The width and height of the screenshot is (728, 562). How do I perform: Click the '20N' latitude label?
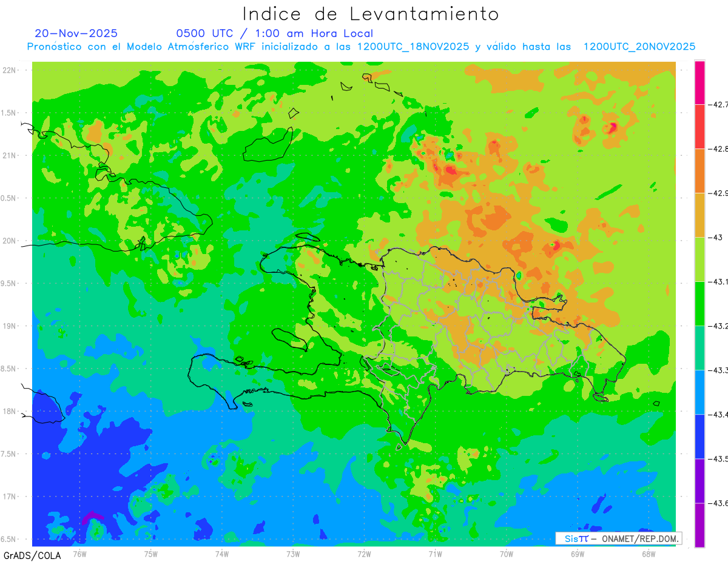[x=9, y=241]
